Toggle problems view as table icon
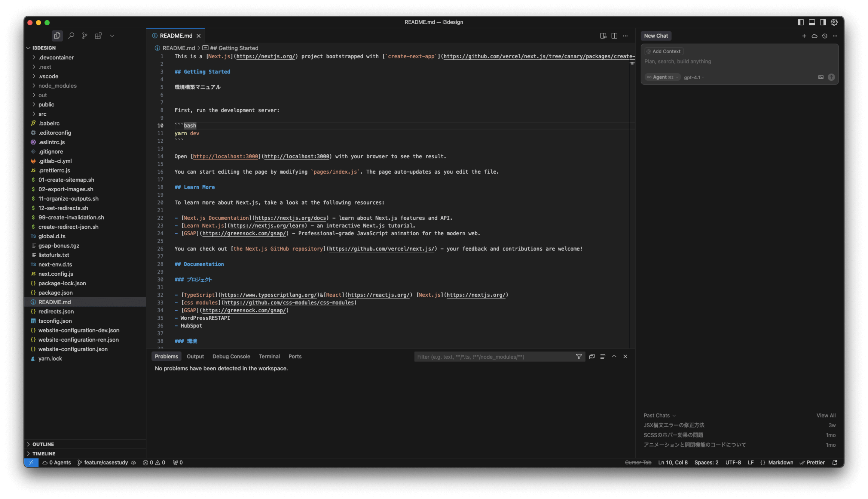Viewport: 868px width, 499px height. tap(603, 357)
